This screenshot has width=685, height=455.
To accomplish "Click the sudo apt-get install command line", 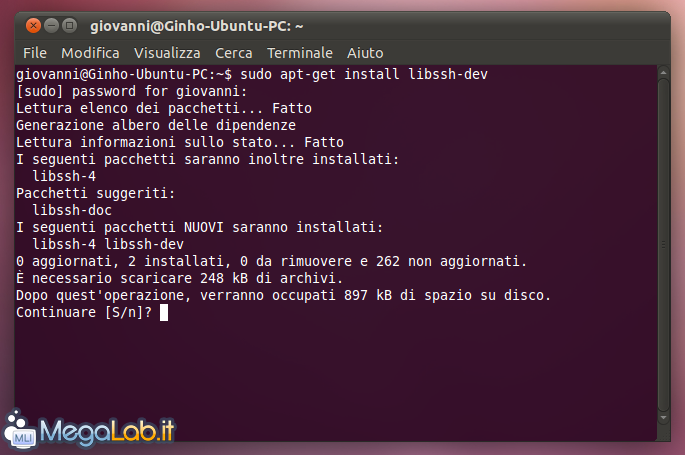I will [x=252, y=74].
